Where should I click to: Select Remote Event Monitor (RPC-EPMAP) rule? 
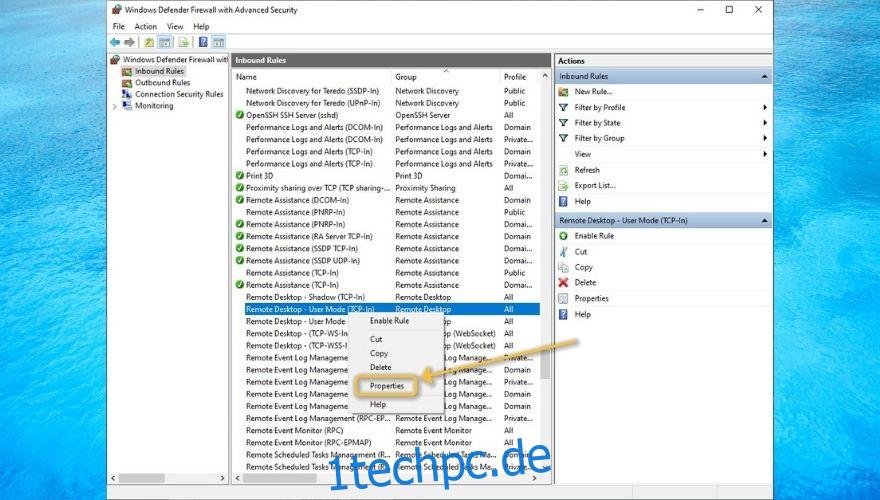tap(309, 443)
